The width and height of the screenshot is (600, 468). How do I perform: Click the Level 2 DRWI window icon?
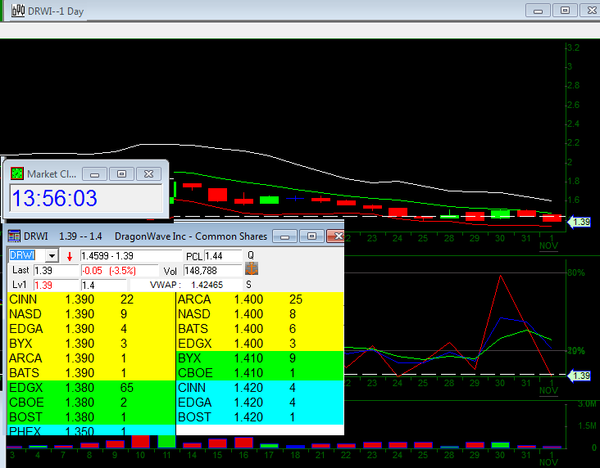pos(14,235)
